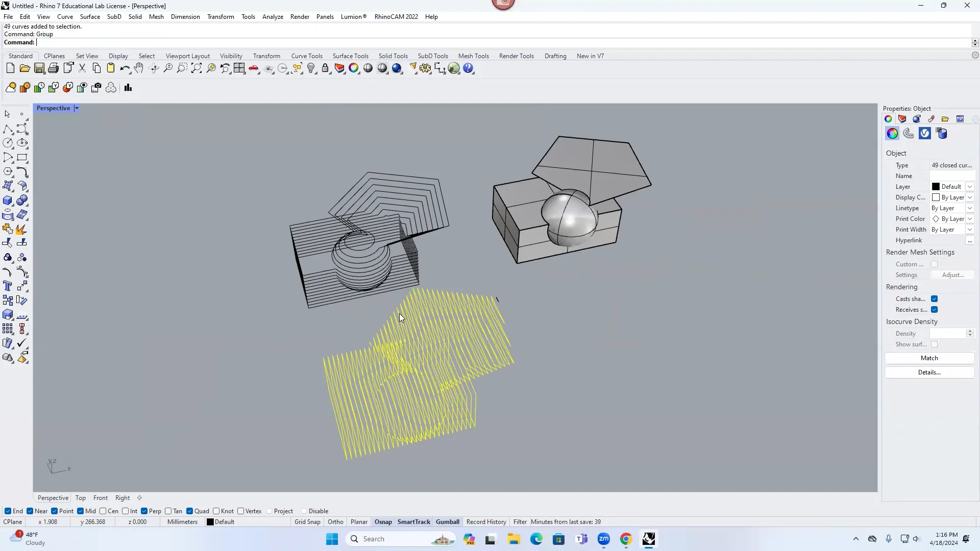
Task: Open the V-Ray properties page icon
Action: point(925,133)
